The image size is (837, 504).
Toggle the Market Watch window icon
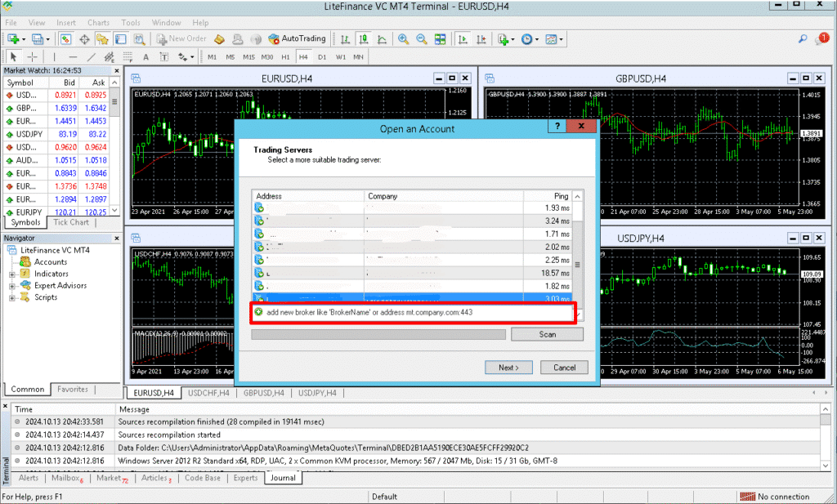[x=65, y=39]
